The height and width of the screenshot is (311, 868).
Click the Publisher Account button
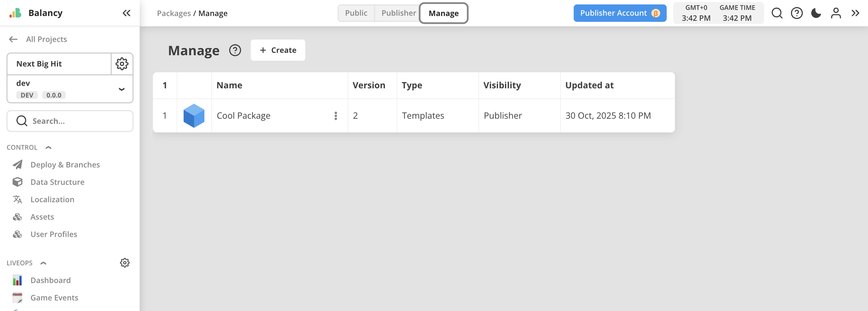coord(620,13)
